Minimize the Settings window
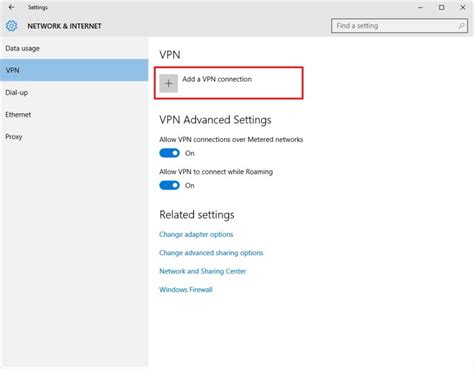Screen dimensions: 474x369 (420, 7)
